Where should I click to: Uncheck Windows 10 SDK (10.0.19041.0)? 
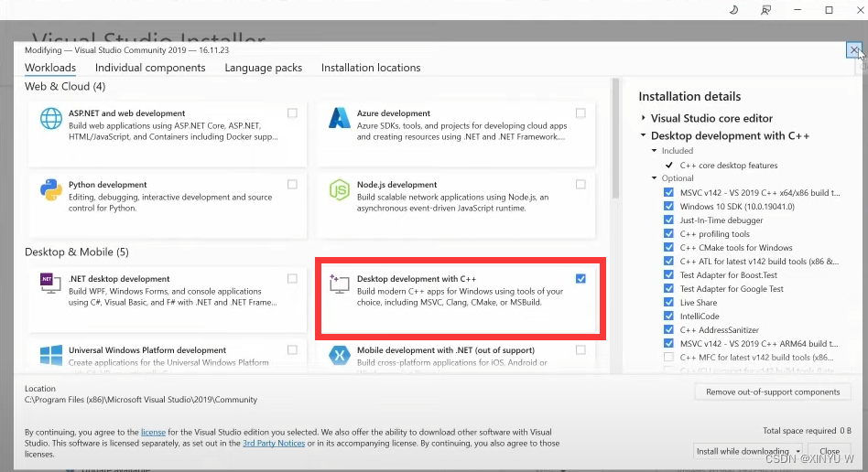tap(668, 207)
